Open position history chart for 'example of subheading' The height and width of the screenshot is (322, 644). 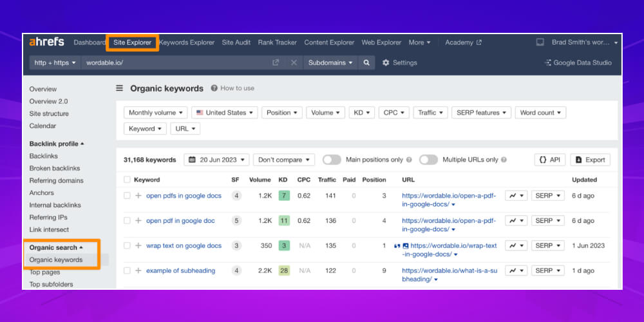pyautogui.click(x=516, y=270)
